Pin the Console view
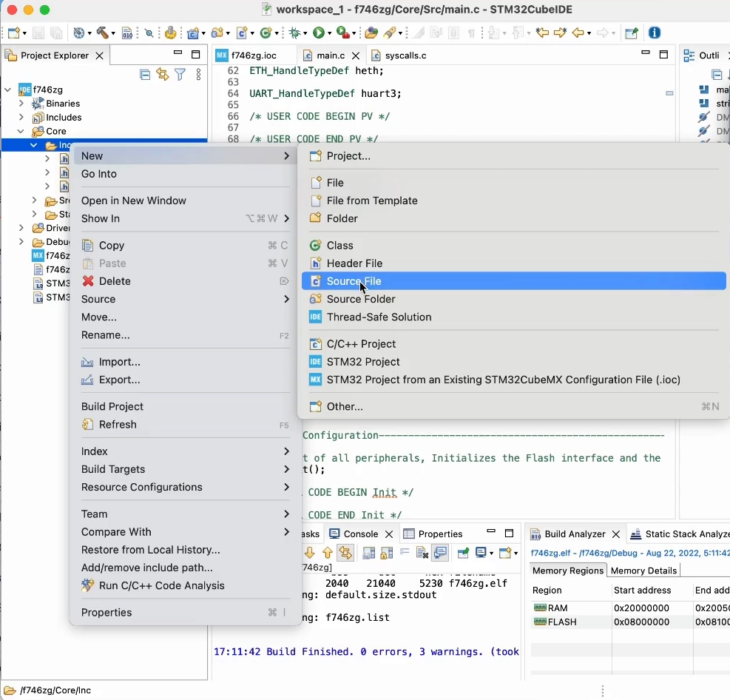This screenshot has height=700, width=730. [464, 553]
